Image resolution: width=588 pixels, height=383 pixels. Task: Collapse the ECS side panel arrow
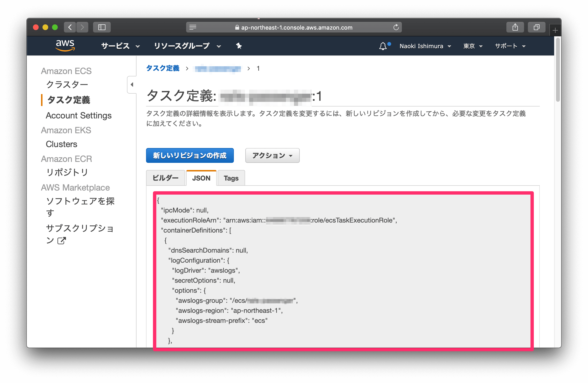[x=132, y=85]
